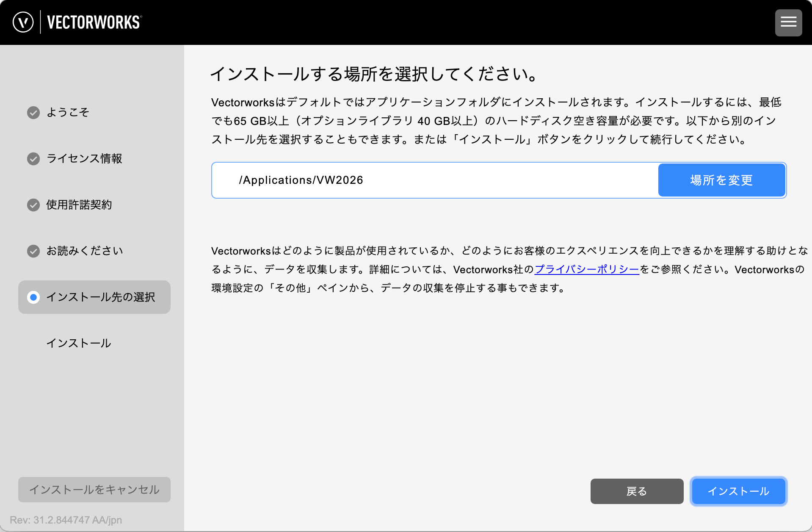
Task: Click the checkmark icon beside ライセンス情報
Action: pos(33,159)
